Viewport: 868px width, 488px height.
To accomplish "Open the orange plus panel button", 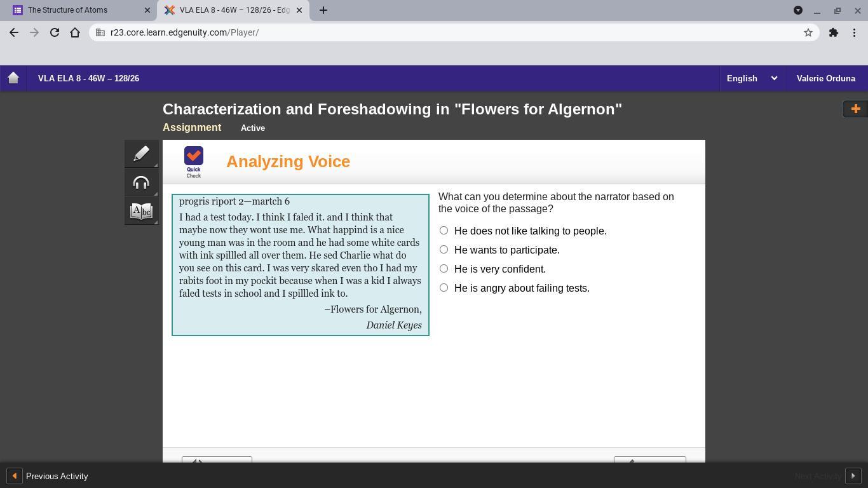I will coord(855,109).
